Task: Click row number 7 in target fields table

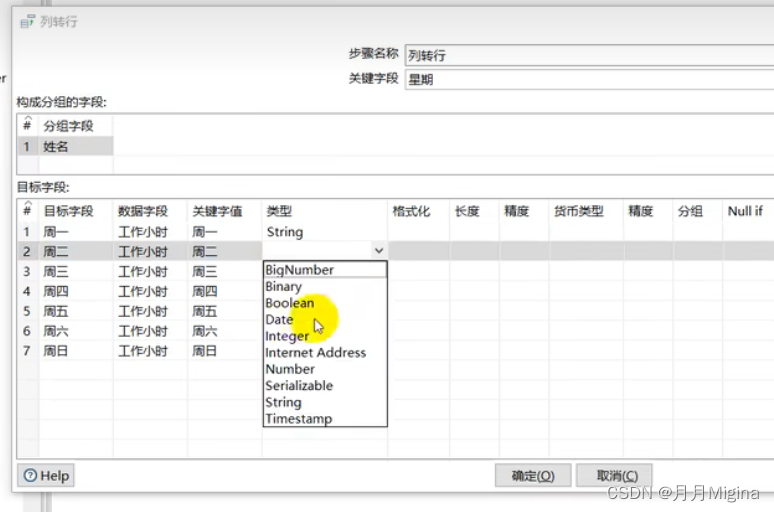Action: pos(28,351)
